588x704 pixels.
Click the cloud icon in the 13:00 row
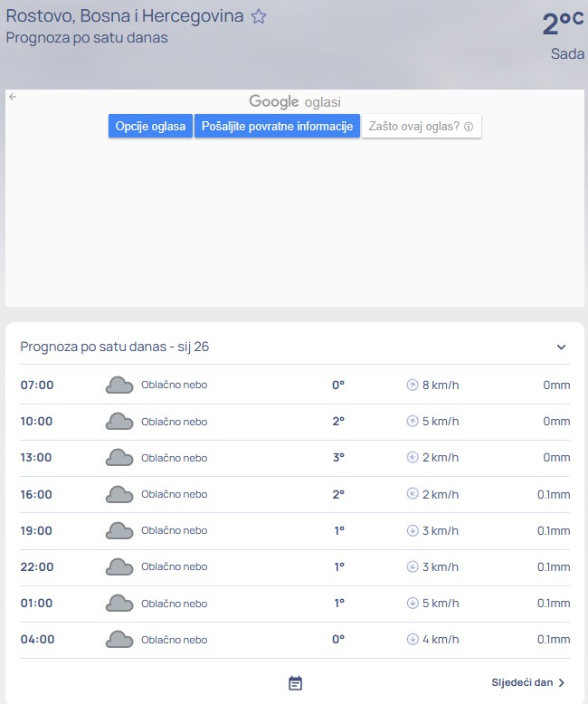(x=119, y=458)
